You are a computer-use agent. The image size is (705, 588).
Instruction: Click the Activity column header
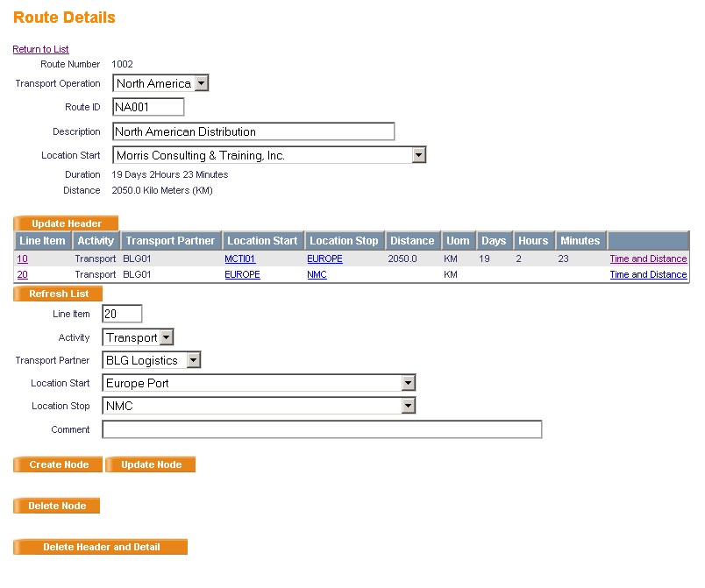96,241
